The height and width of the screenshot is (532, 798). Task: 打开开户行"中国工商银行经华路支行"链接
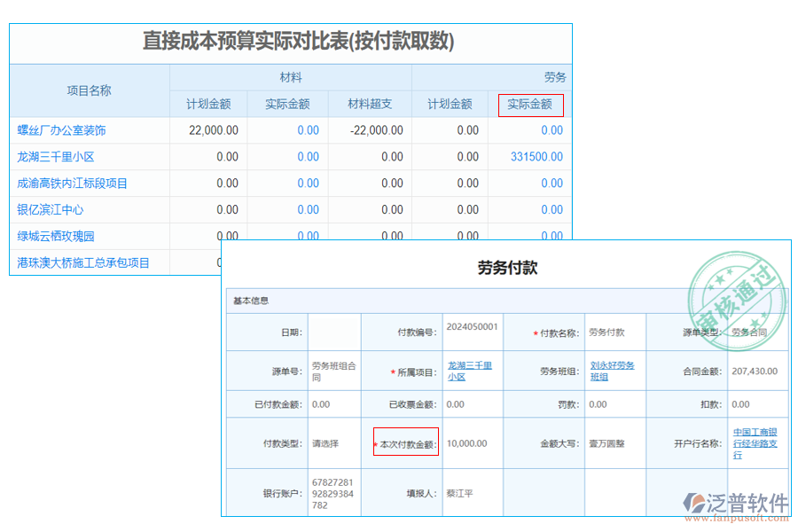pyautogui.click(x=755, y=442)
